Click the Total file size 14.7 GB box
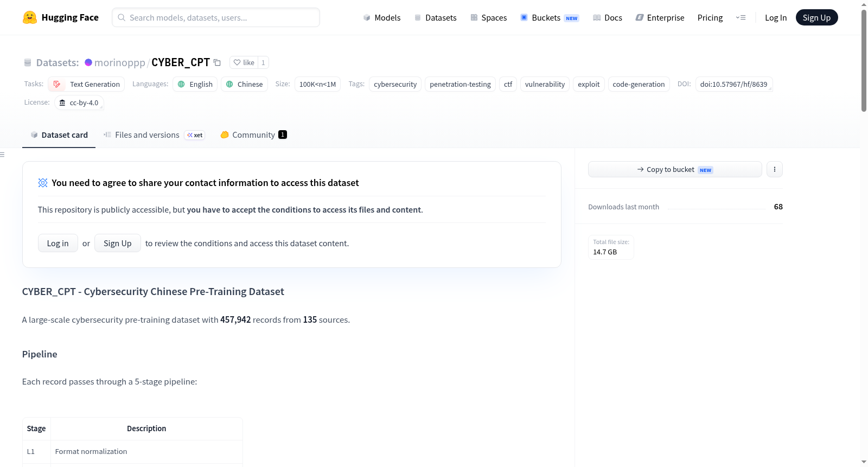 coord(611,247)
